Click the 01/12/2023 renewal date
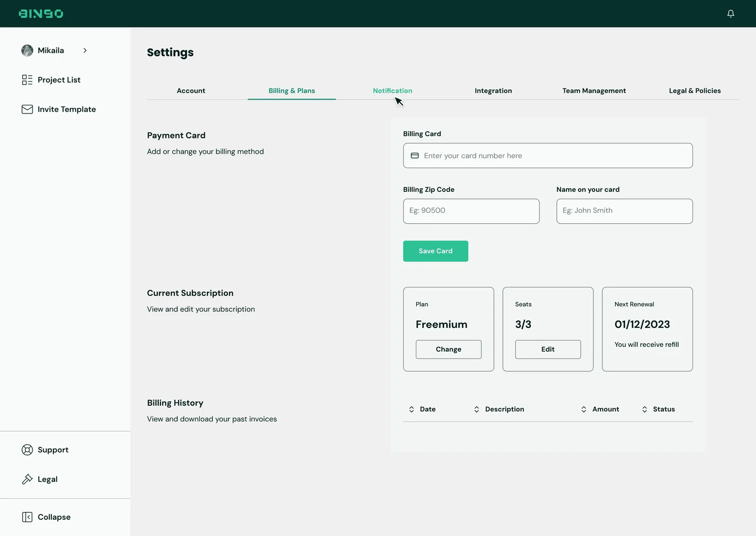Image resolution: width=756 pixels, height=536 pixels. click(642, 324)
